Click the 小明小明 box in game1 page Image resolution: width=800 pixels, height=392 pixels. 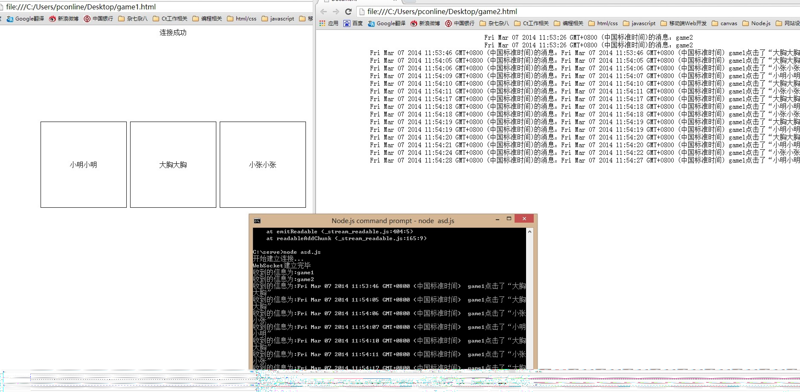click(x=84, y=164)
